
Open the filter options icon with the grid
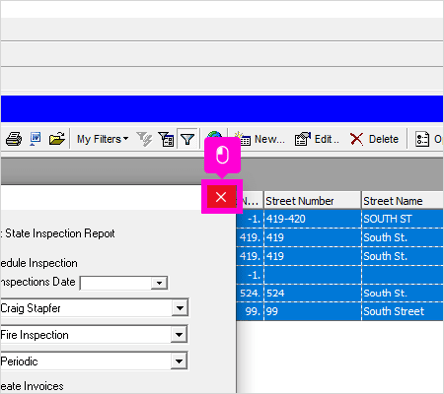pos(166,139)
